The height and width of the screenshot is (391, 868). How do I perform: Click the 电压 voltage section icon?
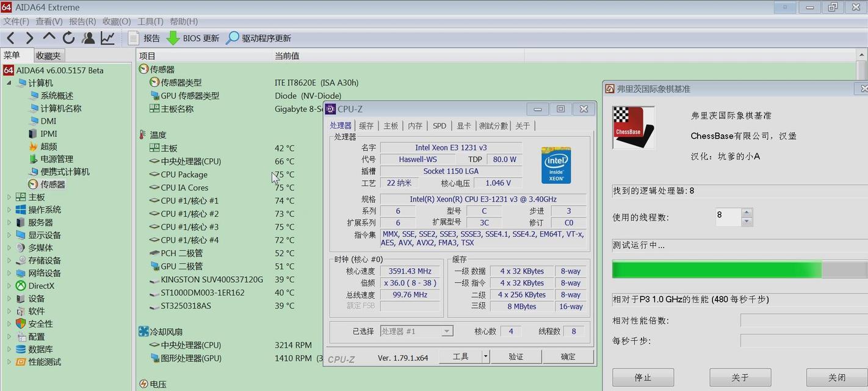tap(143, 384)
